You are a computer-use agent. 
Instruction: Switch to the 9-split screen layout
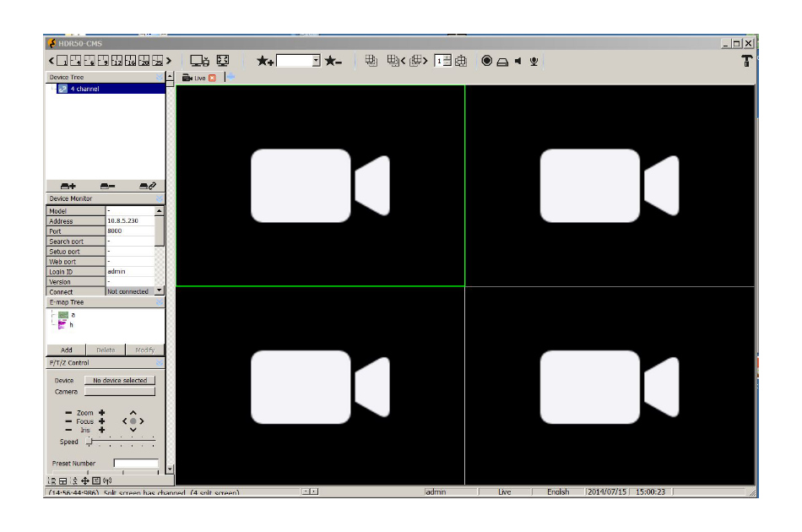tap(103, 61)
